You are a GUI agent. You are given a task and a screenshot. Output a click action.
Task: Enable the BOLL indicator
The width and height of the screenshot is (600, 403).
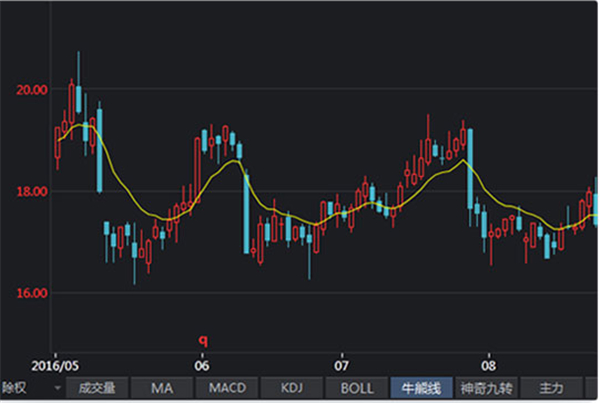[x=357, y=387]
